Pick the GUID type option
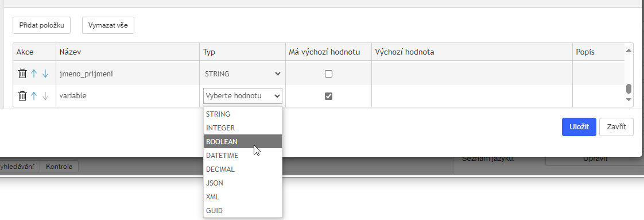 243,211
